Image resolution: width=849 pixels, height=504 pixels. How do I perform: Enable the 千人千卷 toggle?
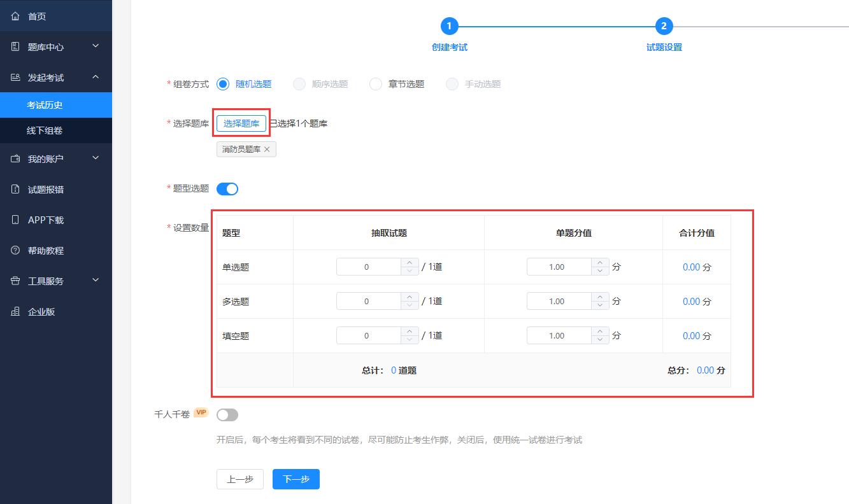click(x=227, y=415)
